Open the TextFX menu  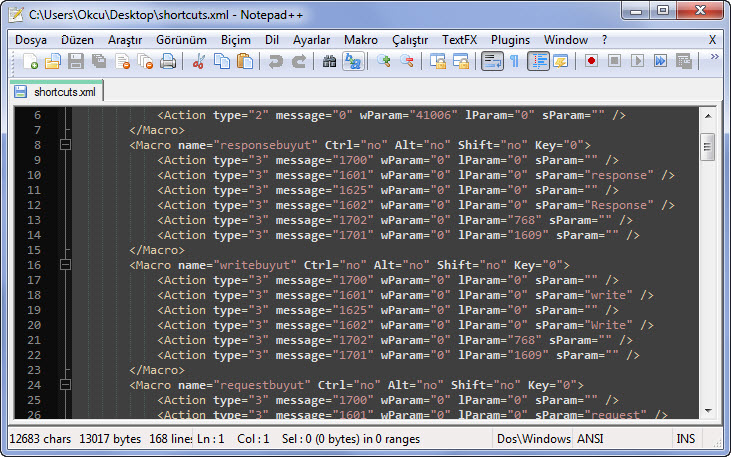point(460,40)
